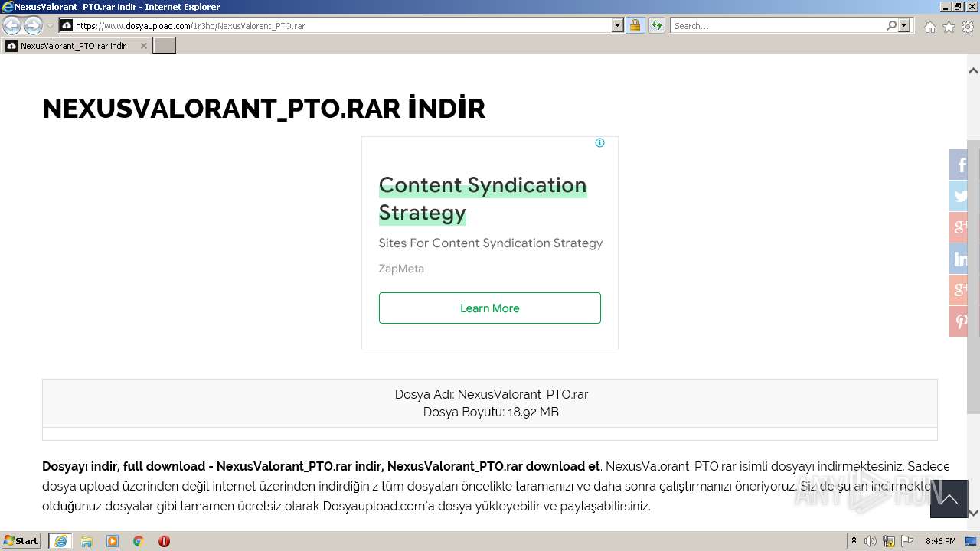This screenshot has height=551, width=980.
Task: Click the dosyaupload URL in the address bar
Action: click(190, 26)
